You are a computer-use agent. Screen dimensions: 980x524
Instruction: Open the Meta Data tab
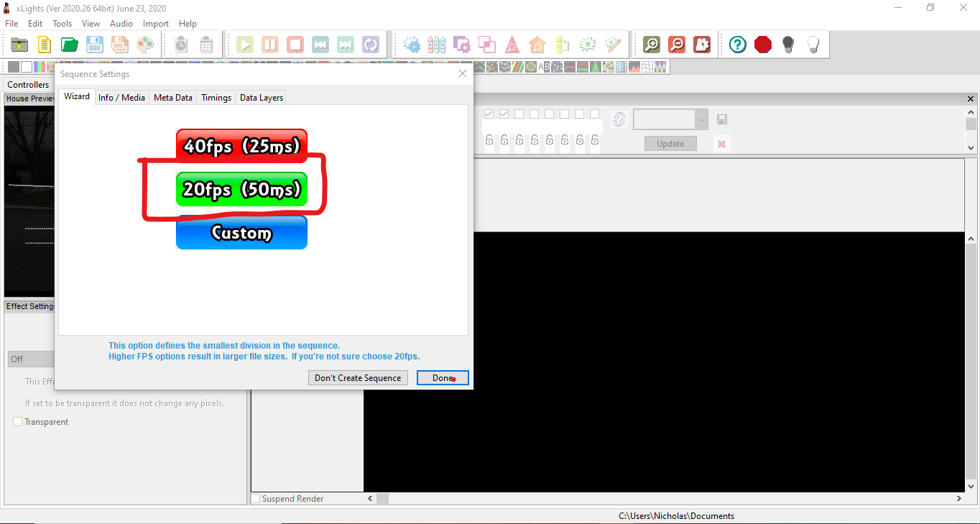[x=173, y=97]
